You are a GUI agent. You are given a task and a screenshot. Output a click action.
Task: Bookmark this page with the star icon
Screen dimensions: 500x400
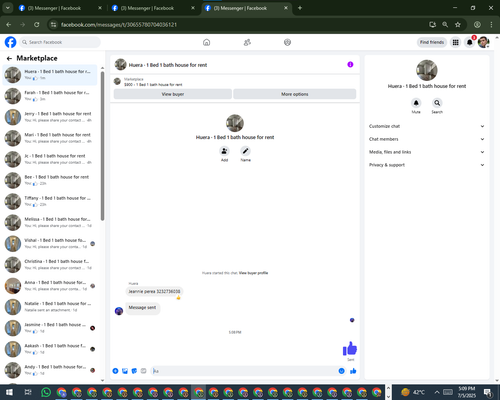pyautogui.click(x=458, y=24)
